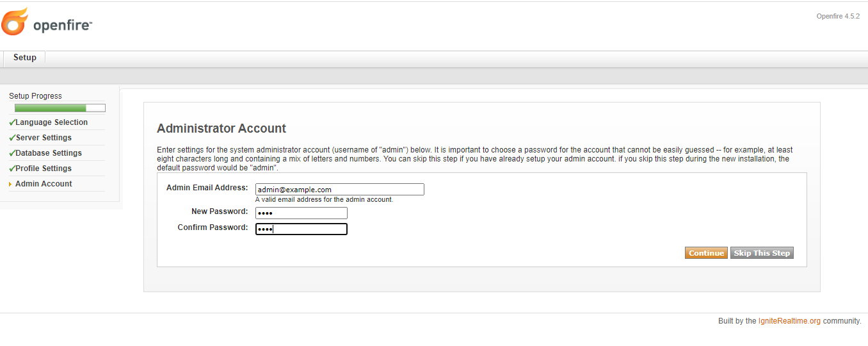Click the Openfire flame logo icon
This screenshot has width=868, height=346.
coord(15,22)
